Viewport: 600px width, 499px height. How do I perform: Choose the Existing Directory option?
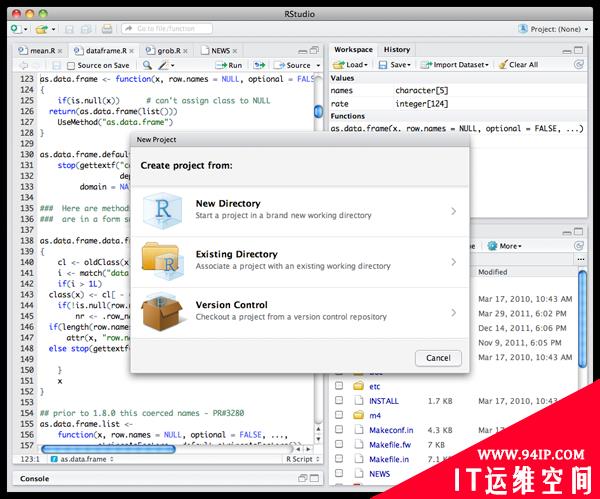click(300, 262)
